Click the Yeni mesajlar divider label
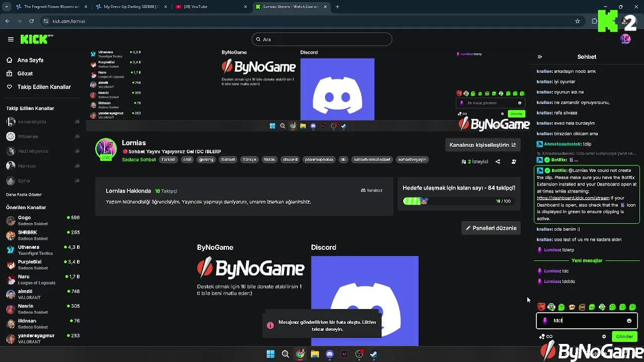644x362 pixels. pyautogui.click(x=587, y=260)
